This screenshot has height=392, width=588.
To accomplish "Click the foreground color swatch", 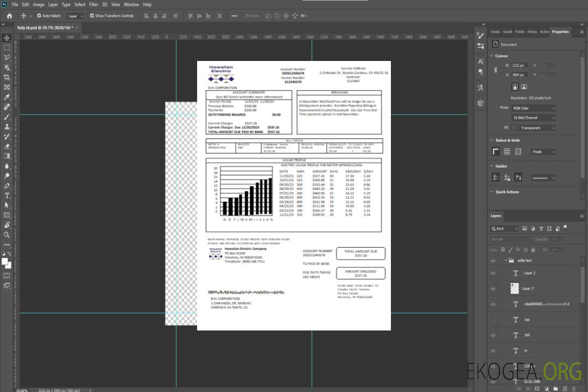I will pos(5,261).
